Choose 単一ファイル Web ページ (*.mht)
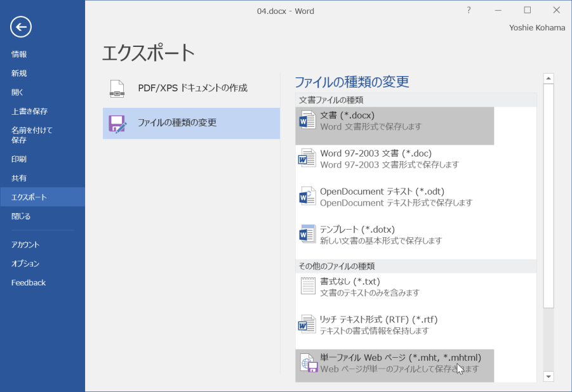This screenshot has height=392, width=572. 395,366
